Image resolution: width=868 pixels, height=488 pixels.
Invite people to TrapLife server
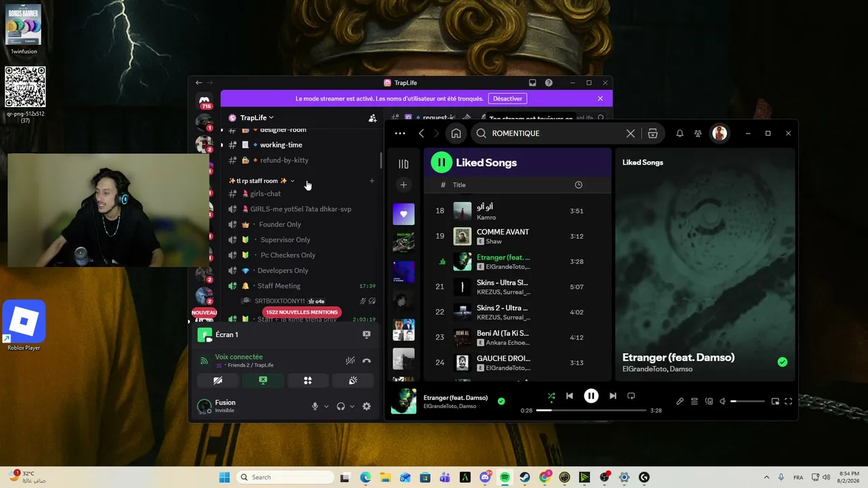click(372, 118)
